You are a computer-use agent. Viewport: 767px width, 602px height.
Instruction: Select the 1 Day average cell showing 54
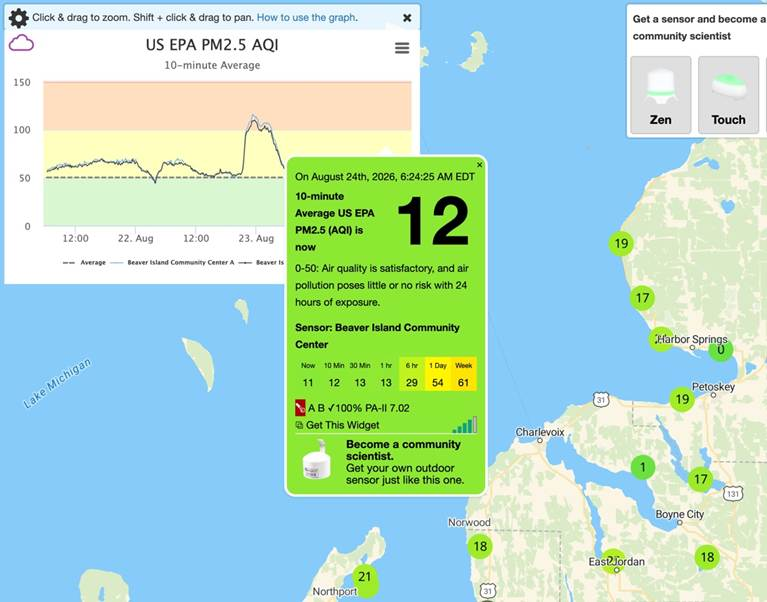pos(438,374)
